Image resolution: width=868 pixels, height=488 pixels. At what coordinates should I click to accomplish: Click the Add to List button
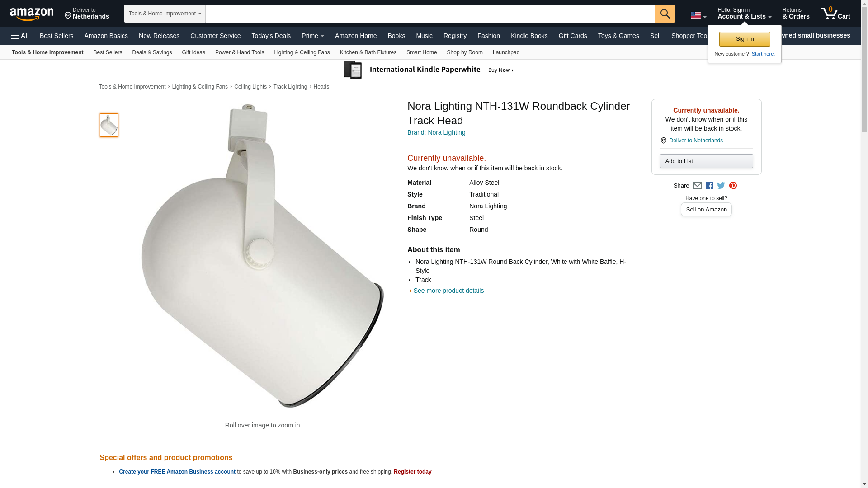pyautogui.click(x=706, y=161)
